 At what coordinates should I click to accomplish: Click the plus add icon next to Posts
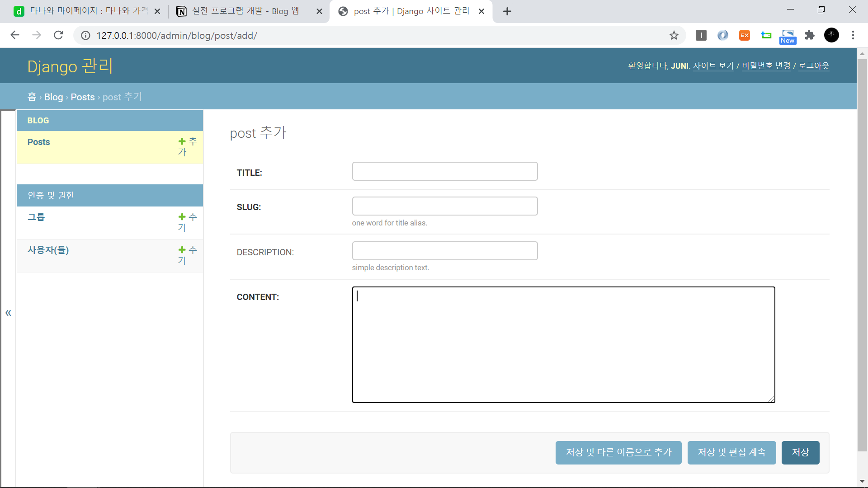click(182, 141)
